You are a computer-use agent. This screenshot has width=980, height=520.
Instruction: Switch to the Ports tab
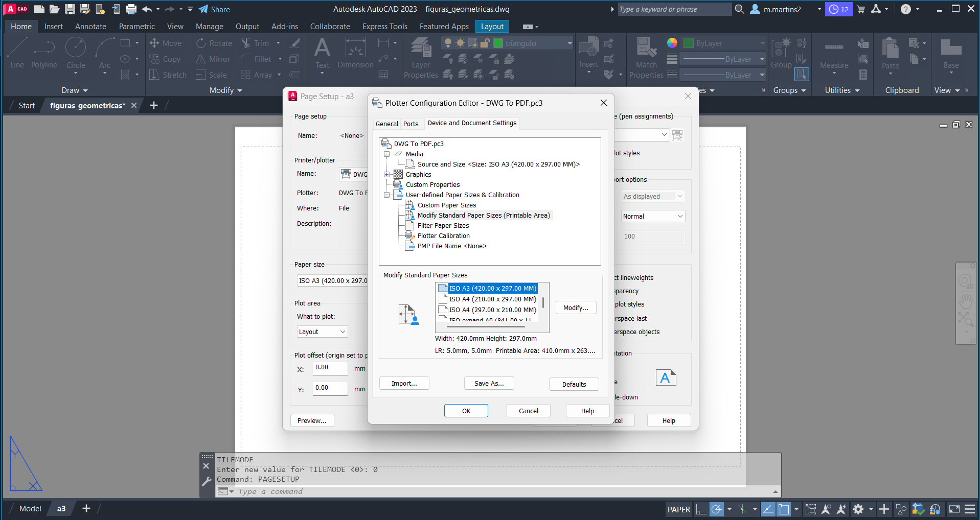tap(411, 124)
